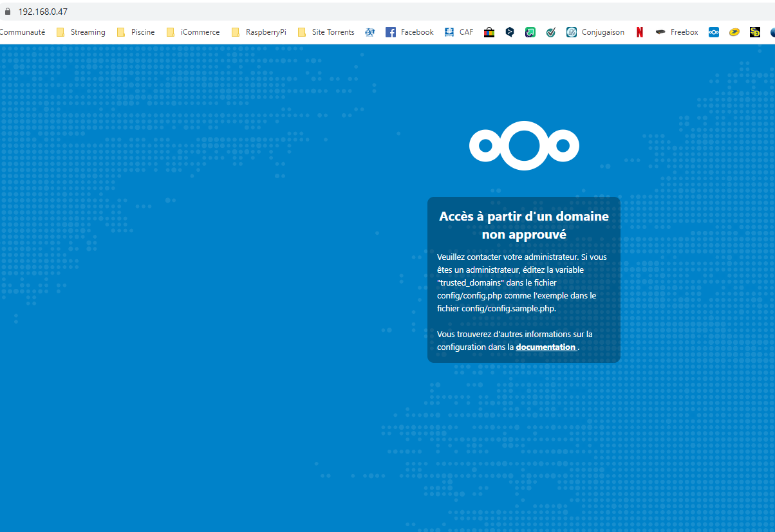Open the documentation link
The width and height of the screenshot is (775, 532).
coord(546,347)
